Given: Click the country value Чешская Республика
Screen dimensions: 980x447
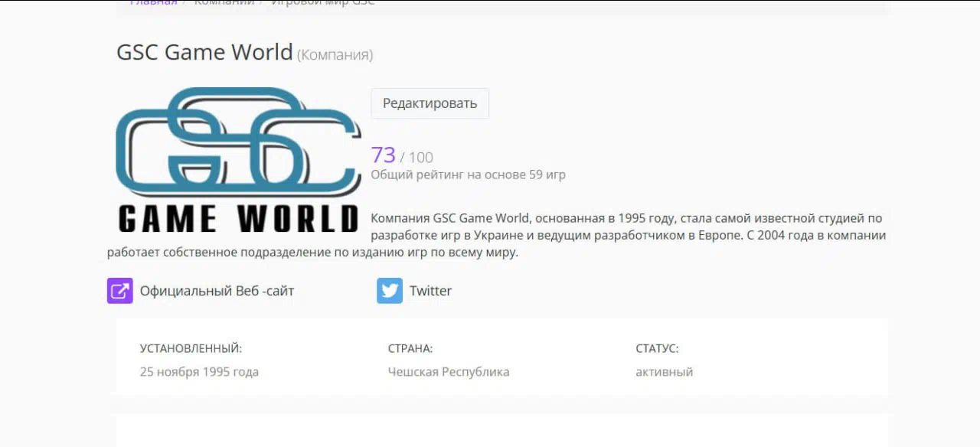Looking at the screenshot, I should [x=449, y=372].
